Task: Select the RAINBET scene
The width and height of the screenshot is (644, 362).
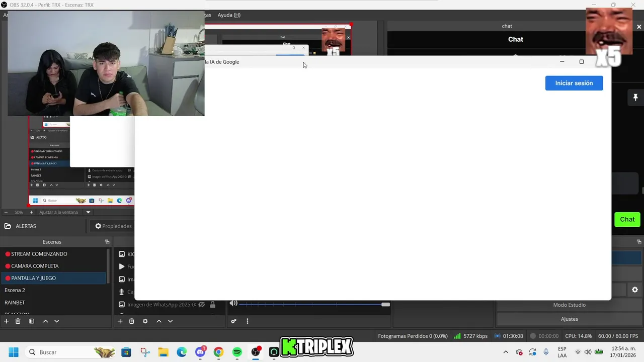Action: pos(53,302)
